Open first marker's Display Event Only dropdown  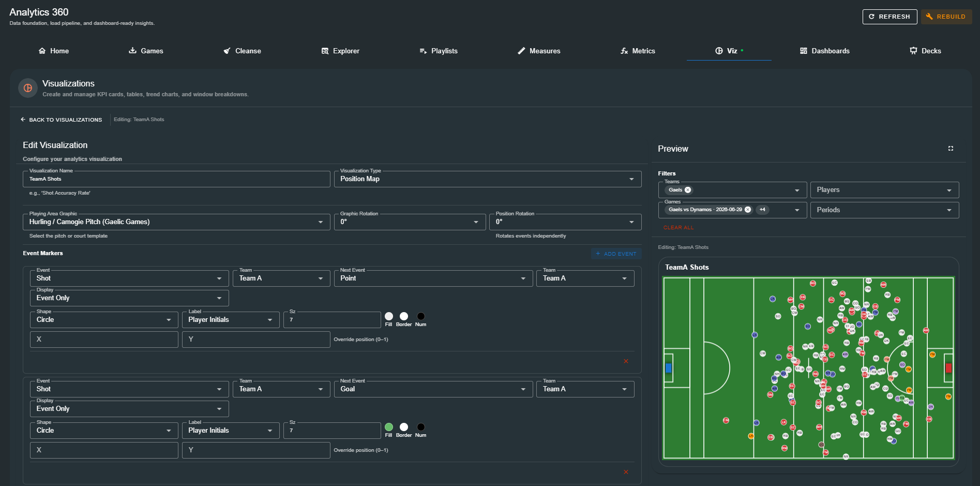(129, 298)
